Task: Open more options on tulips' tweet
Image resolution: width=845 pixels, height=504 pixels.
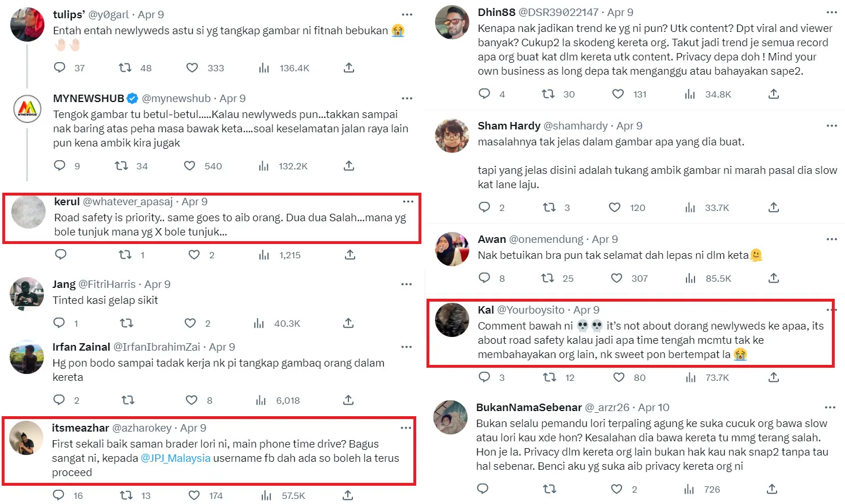Action: point(407,15)
